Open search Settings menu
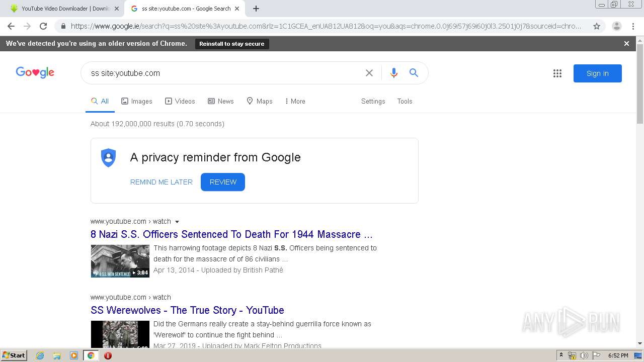This screenshot has height=362, width=644. pyautogui.click(x=373, y=101)
